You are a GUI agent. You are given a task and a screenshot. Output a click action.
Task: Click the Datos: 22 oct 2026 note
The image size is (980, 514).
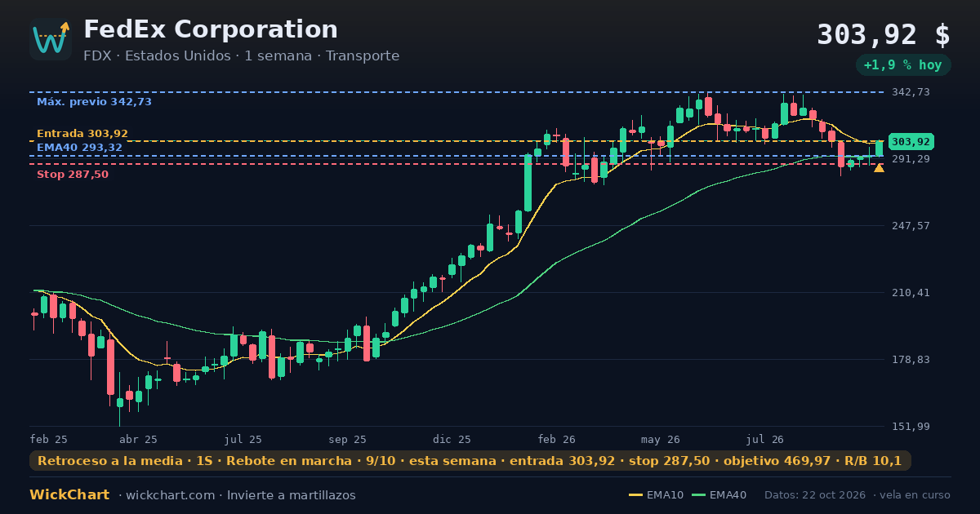point(816,495)
